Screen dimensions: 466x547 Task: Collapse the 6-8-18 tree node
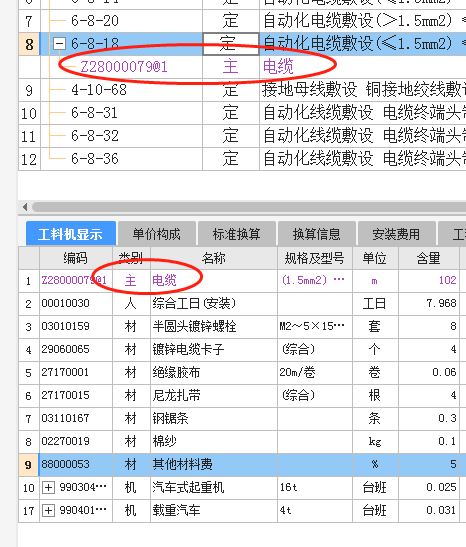pyautogui.click(x=59, y=44)
